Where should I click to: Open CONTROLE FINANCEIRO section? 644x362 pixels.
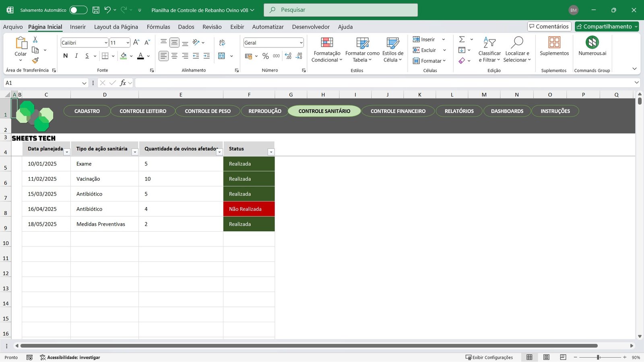pos(398,111)
